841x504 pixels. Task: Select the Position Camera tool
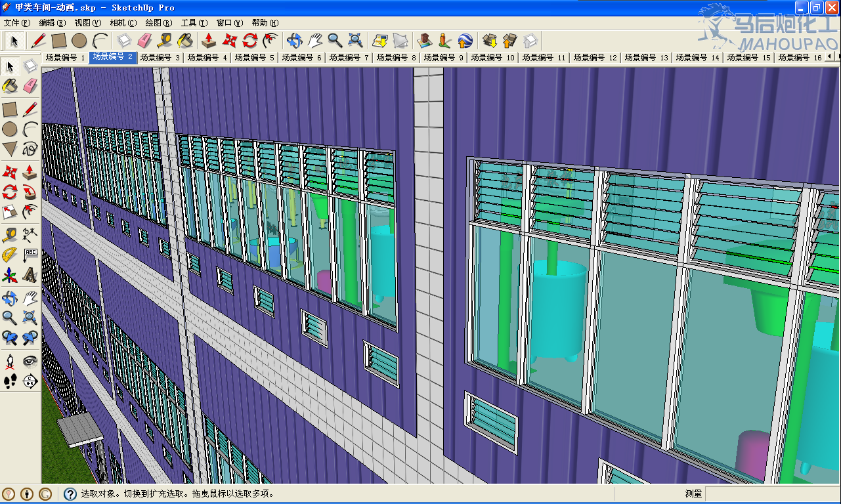(x=10, y=361)
